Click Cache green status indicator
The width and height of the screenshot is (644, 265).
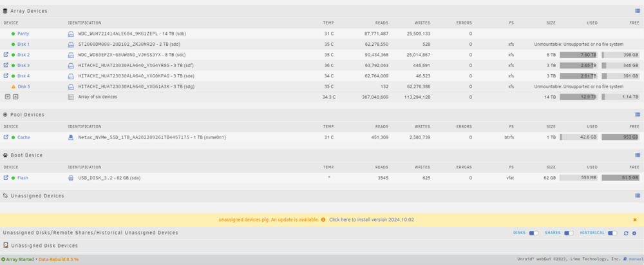[13, 137]
